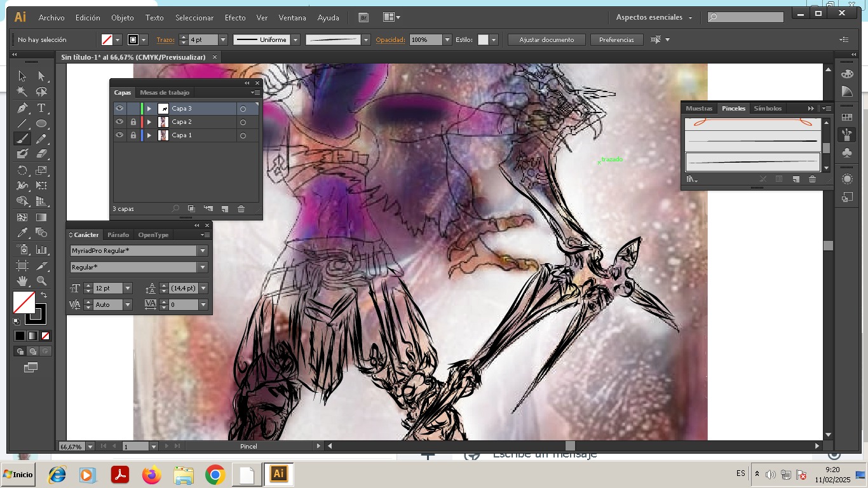Open the Objeto menu
Viewport: 868px width, 488px height.
point(123,18)
